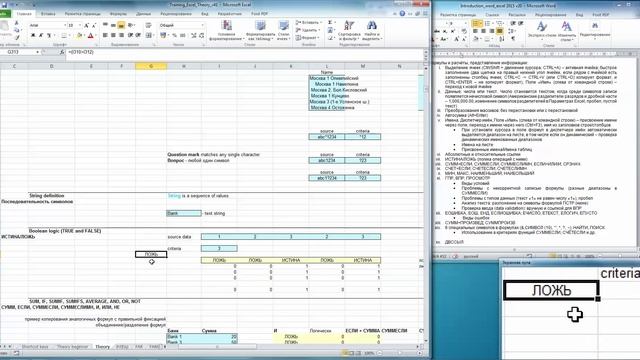Open the Ссылки tab in Word
This screenshot has height=360, width=640.
[x=492, y=15]
